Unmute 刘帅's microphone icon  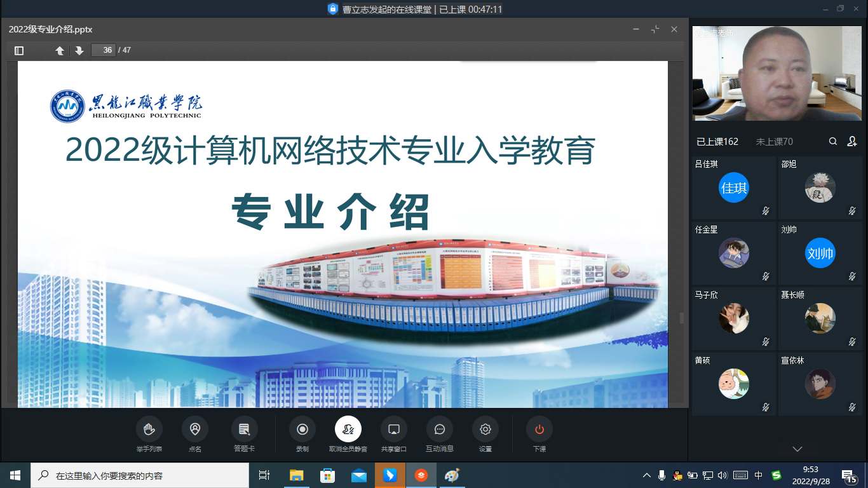(852, 276)
